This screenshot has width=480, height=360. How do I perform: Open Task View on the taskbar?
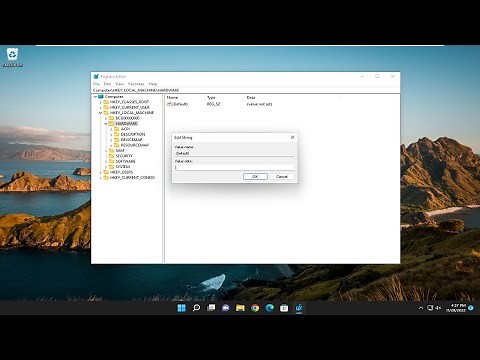(211, 308)
